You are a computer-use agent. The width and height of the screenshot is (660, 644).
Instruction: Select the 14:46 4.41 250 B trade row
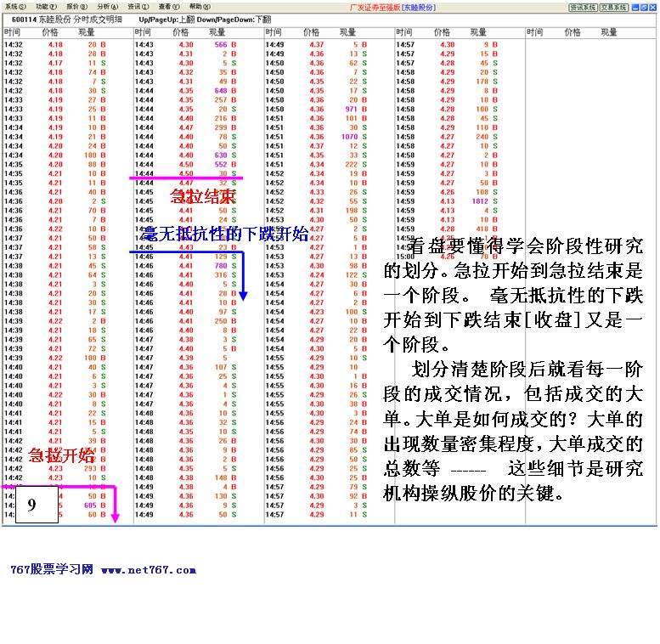pos(186,321)
